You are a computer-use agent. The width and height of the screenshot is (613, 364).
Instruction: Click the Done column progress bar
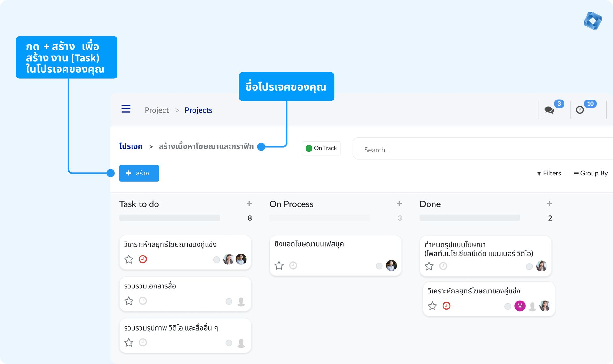click(x=470, y=218)
